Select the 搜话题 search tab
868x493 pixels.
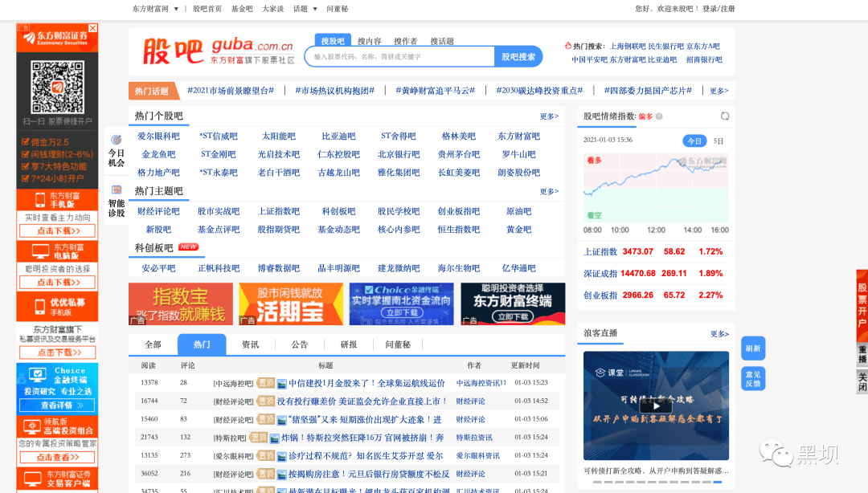click(x=442, y=41)
